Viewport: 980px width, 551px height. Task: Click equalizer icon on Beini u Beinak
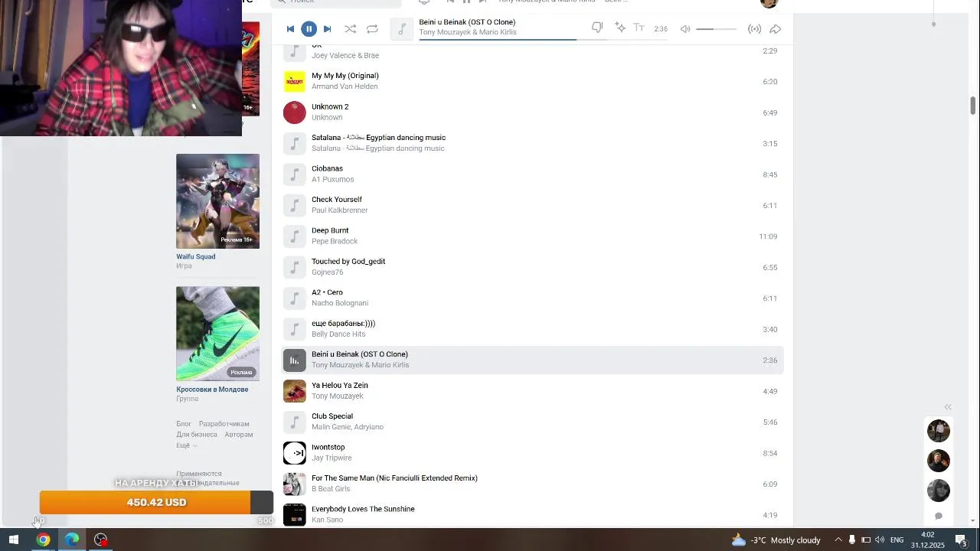tap(295, 360)
